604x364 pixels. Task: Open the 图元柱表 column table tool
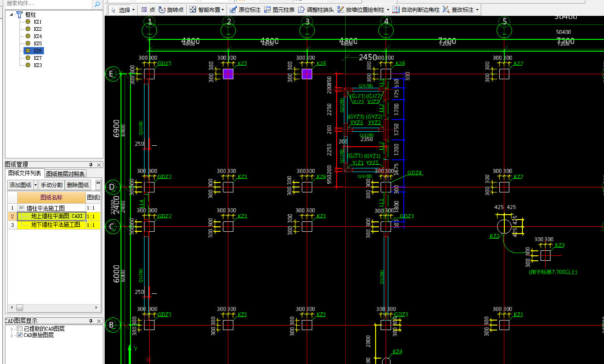[x=279, y=10]
